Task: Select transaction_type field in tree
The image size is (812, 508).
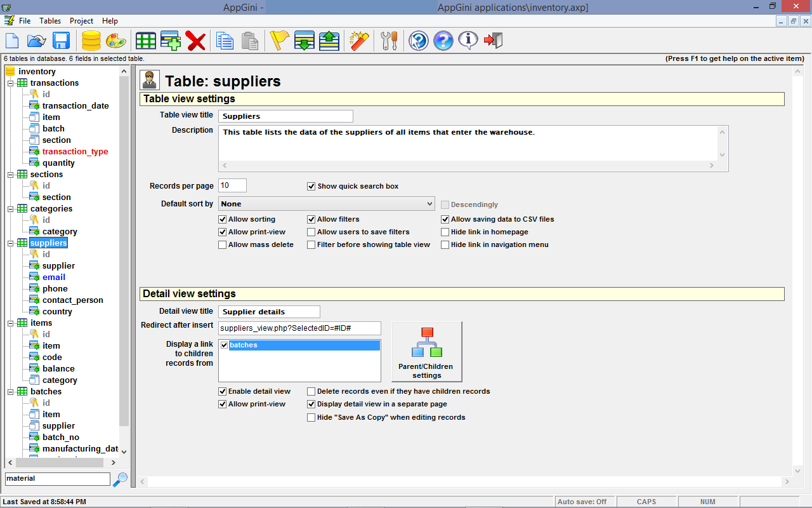Action: point(75,152)
